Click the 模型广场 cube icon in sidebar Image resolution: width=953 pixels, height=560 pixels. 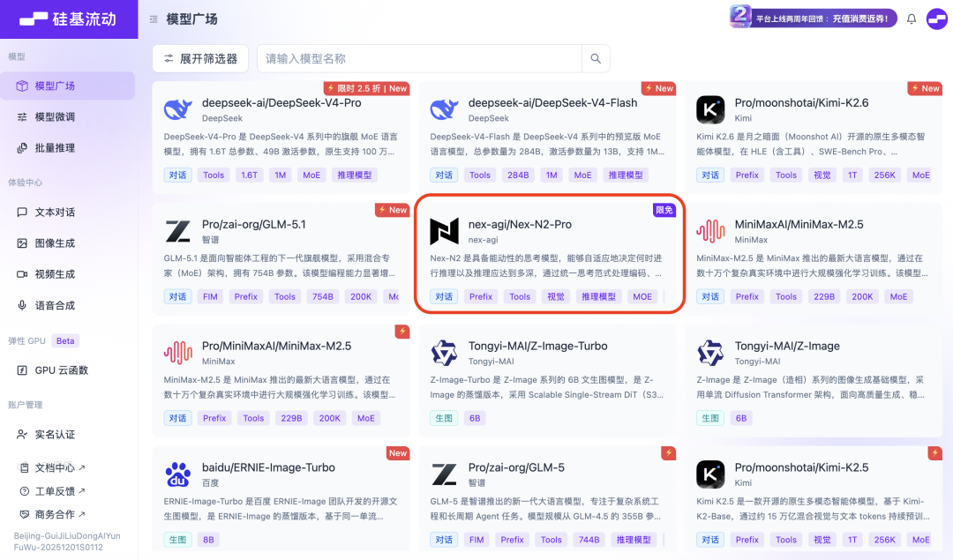(22, 86)
